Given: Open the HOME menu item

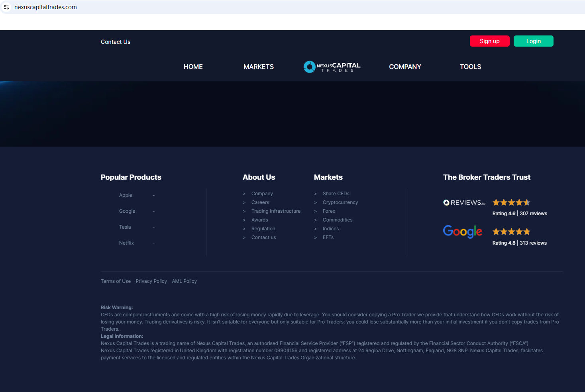Looking at the screenshot, I should coord(193,67).
